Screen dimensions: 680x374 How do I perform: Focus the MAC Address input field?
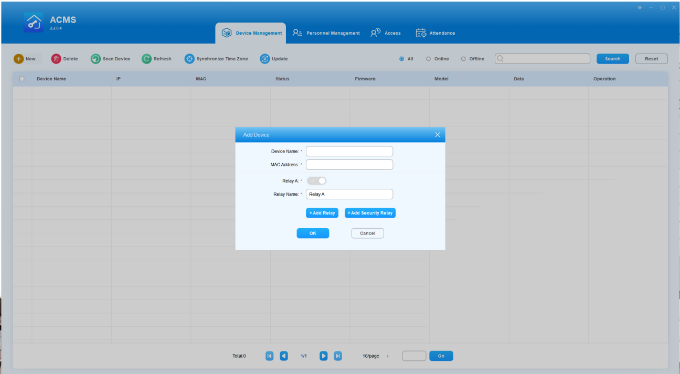pyautogui.click(x=350, y=164)
